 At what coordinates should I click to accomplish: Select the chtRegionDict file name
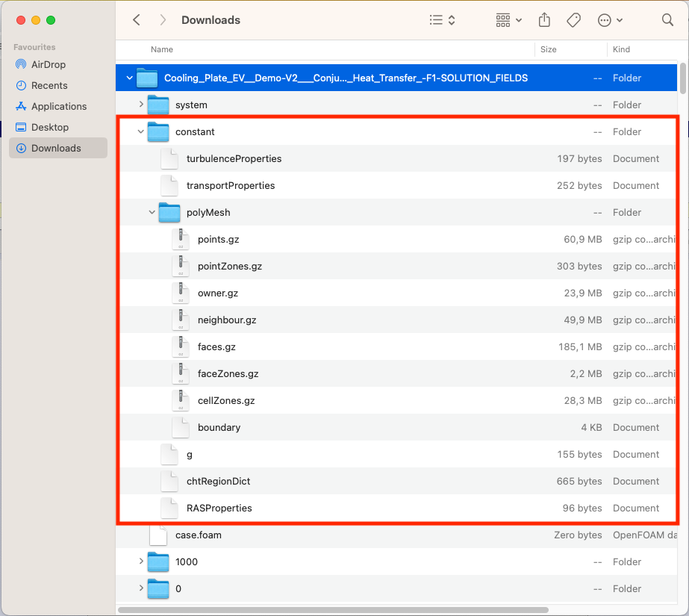[x=219, y=481]
